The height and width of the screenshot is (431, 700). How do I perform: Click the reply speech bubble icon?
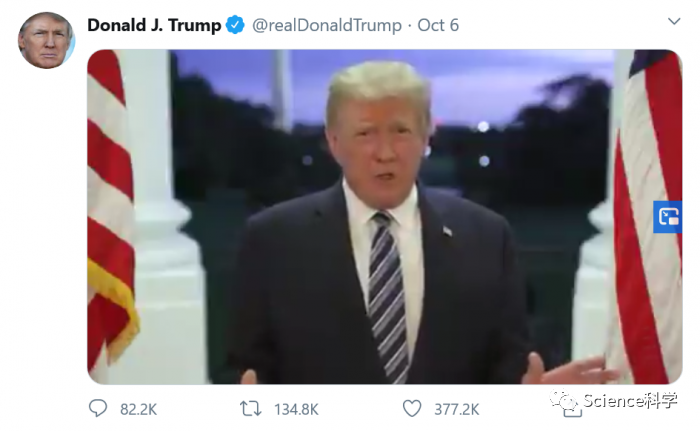click(98, 408)
